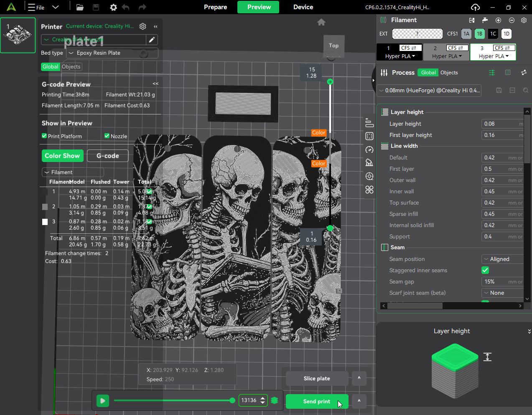This screenshot has width=532, height=415.
Task: Expand the Seam position dropdown
Action: point(503,259)
